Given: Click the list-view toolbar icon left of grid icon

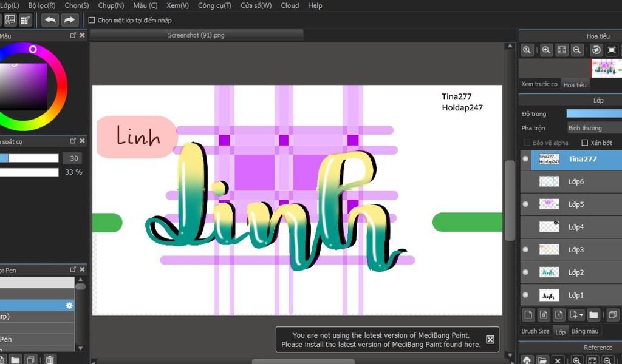Looking at the screenshot, I should pyautogui.click(x=10, y=20).
